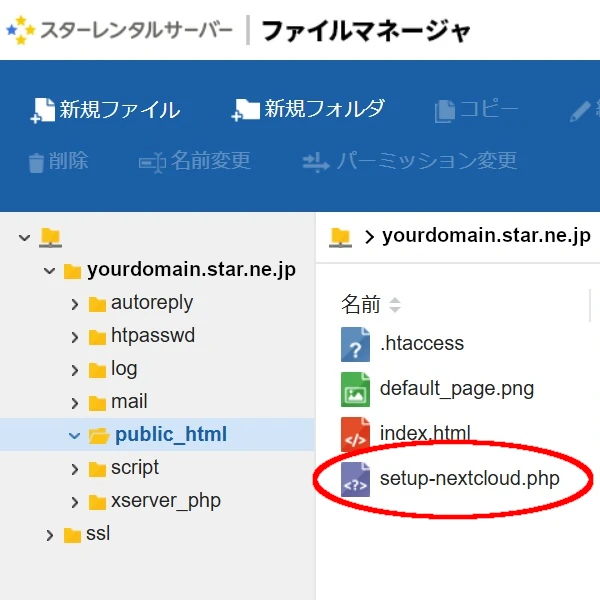This screenshot has height=600, width=600.
Task: Click the コピー button label
Action: point(489,109)
